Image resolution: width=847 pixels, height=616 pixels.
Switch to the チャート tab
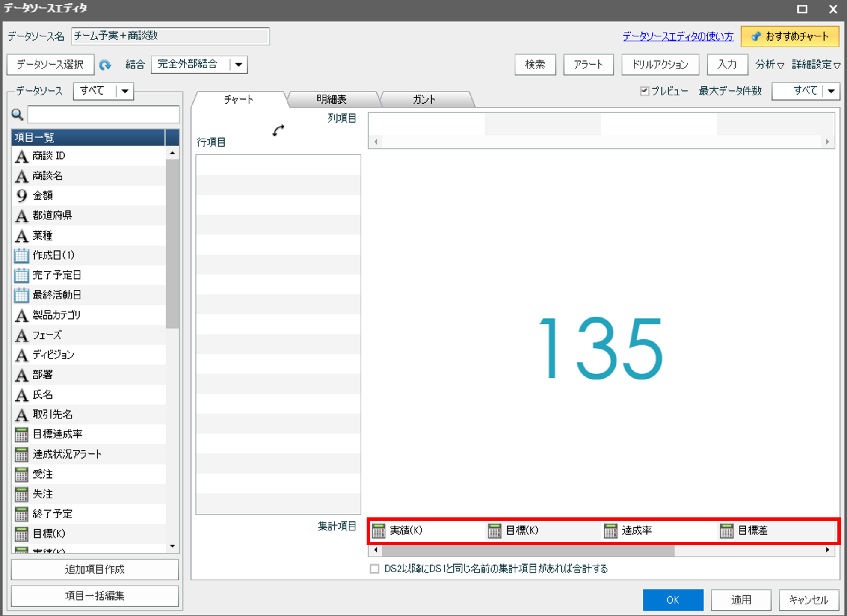click(239, 100)
